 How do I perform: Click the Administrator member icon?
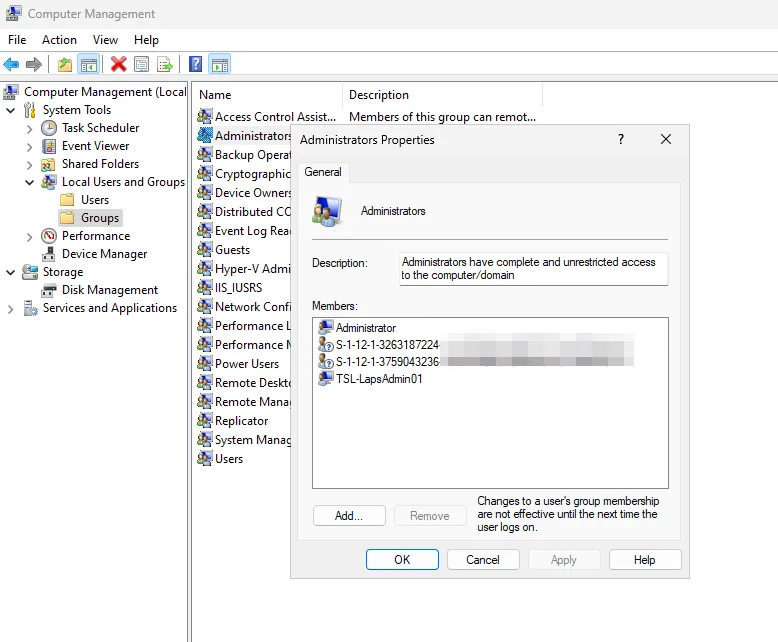pyautogui.click(x=325, y=327)
